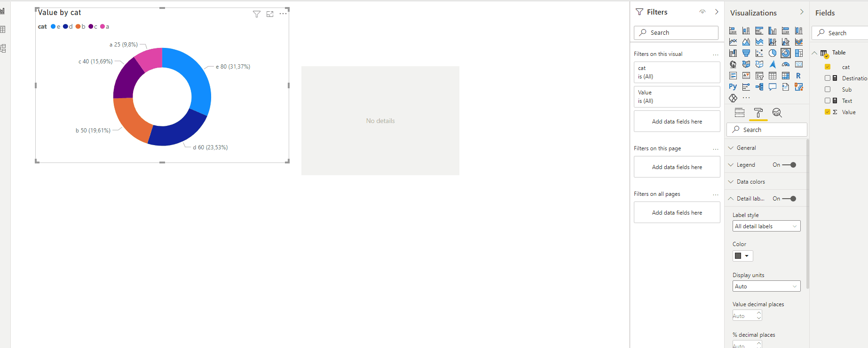This screenshot has width=868, height=348.
Task: Turn off the Legend toggle
Action: click(789, 165)
